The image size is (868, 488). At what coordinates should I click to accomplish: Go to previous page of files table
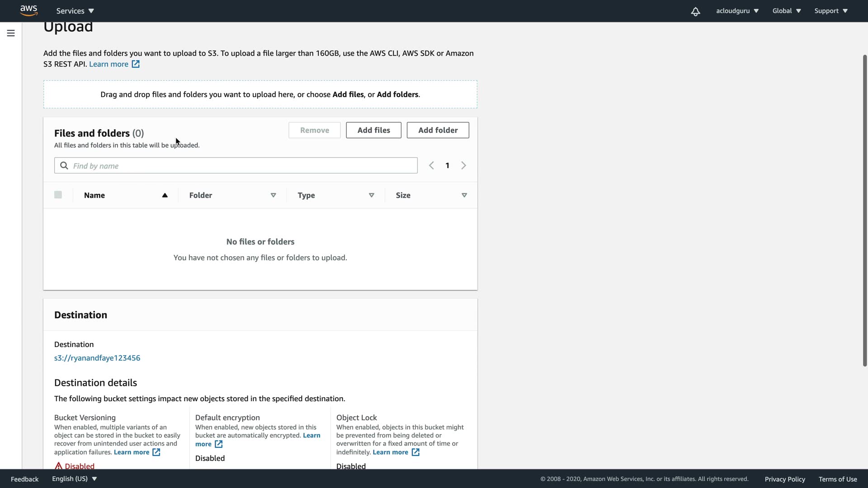point(431,165)
